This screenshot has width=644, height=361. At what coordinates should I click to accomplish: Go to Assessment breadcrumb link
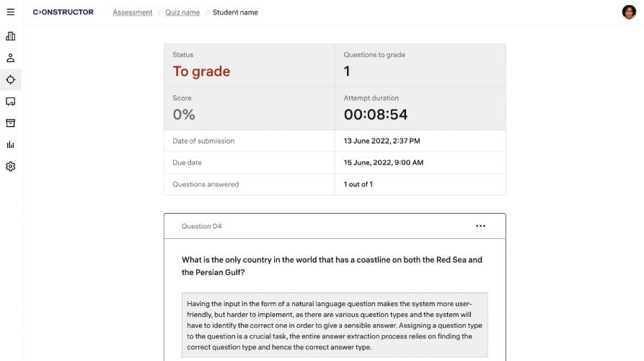[133, 12]
